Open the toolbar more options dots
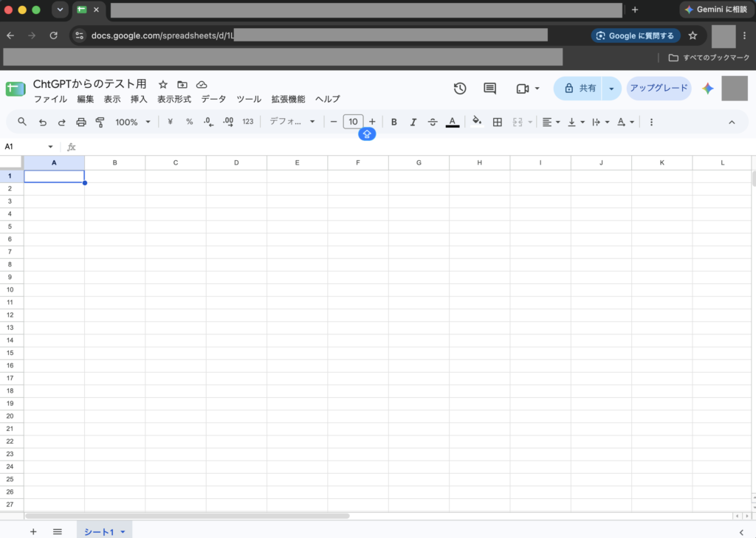Screen dimensions: 756x538 (651, 123)
